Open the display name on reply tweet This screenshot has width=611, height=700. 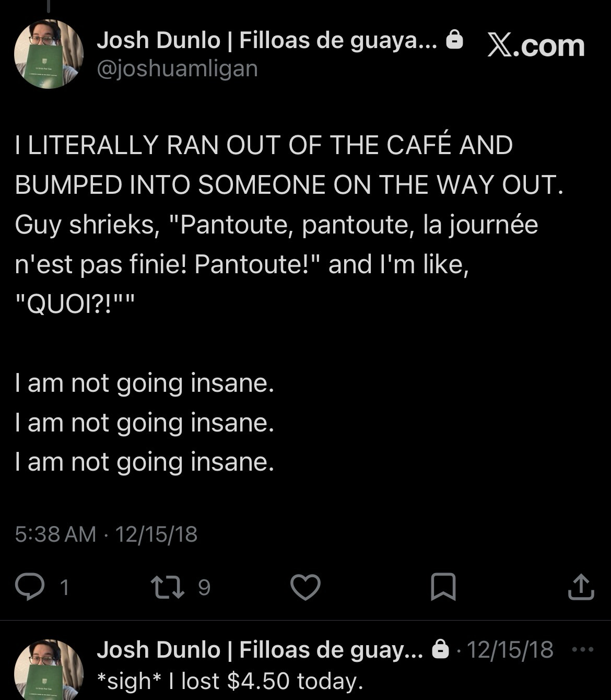[x=260, y=650]
